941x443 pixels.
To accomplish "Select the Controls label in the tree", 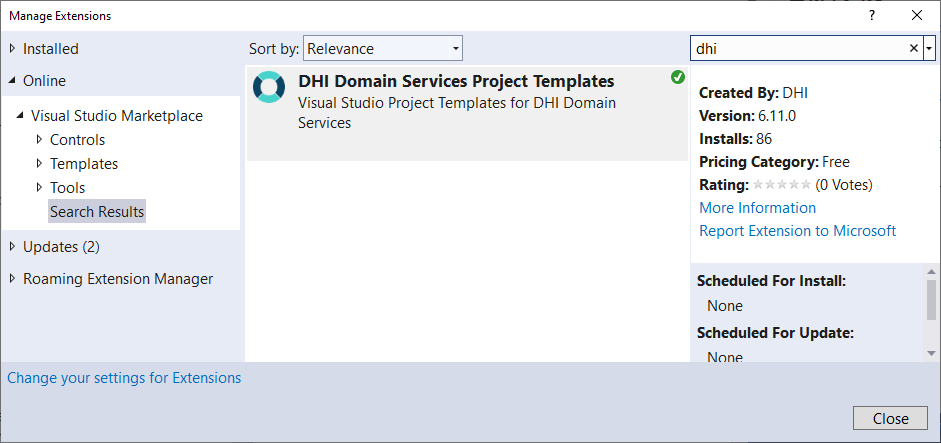I will (x=77, y=139).
